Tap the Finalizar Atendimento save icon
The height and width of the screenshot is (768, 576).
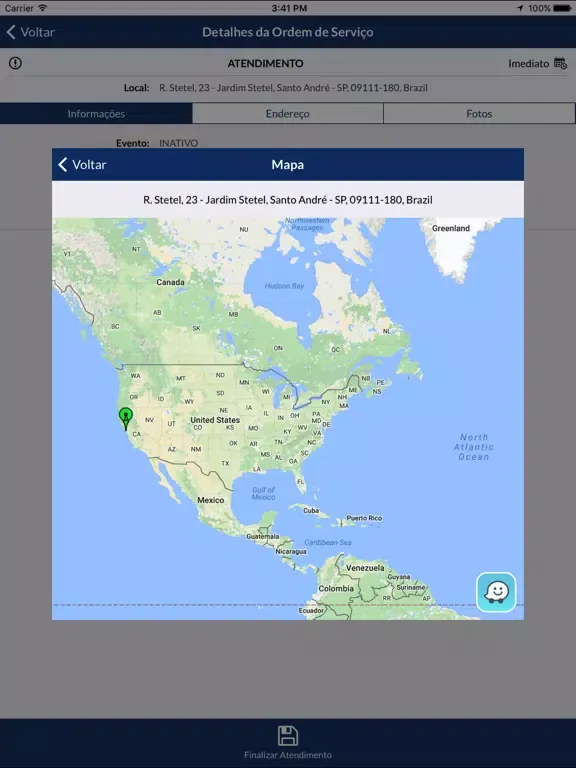(288, 736)
